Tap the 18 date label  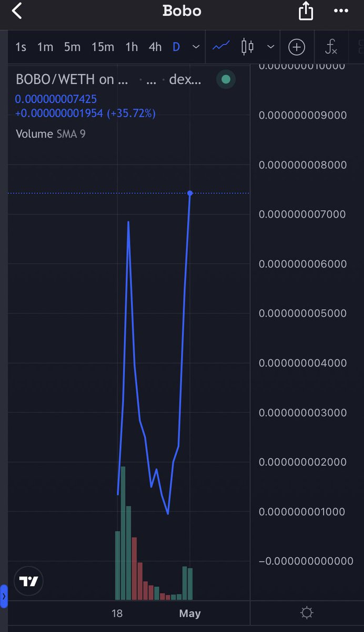(x=117, y=614)
